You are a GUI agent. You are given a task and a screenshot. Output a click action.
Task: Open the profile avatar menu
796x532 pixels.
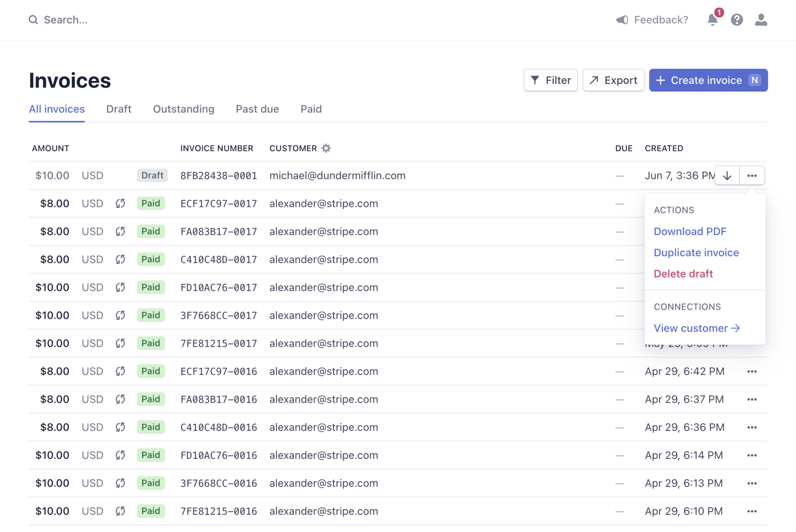[761, 20]
